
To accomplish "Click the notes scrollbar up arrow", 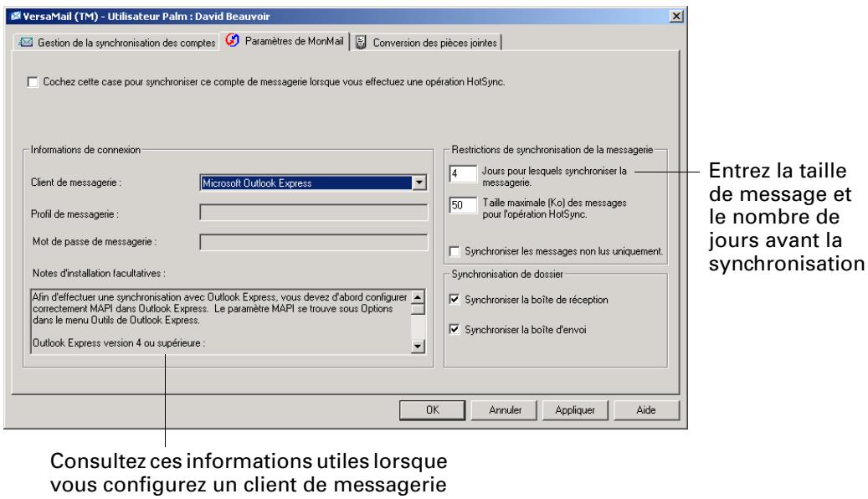I will click(418, 297).
